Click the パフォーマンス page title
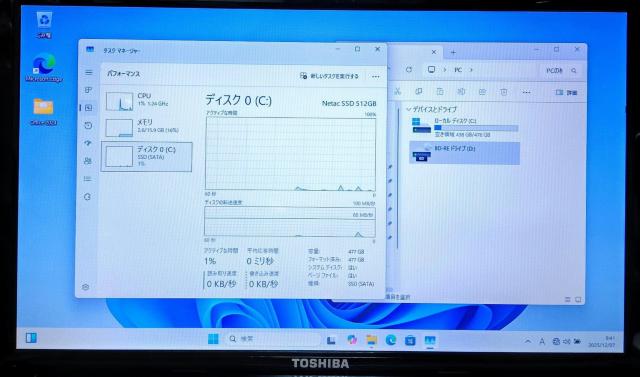Screen dimensions: 640x377 point(123,74)
